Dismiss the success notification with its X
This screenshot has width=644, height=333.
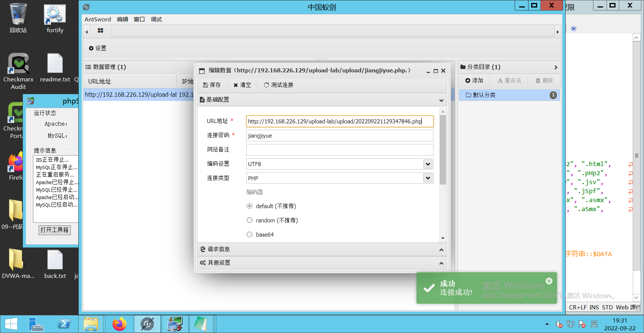tap(549, 281)
